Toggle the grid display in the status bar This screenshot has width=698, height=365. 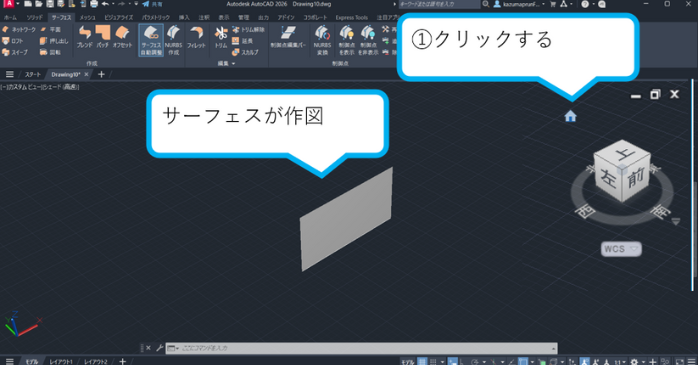click(x=422, y=361)
